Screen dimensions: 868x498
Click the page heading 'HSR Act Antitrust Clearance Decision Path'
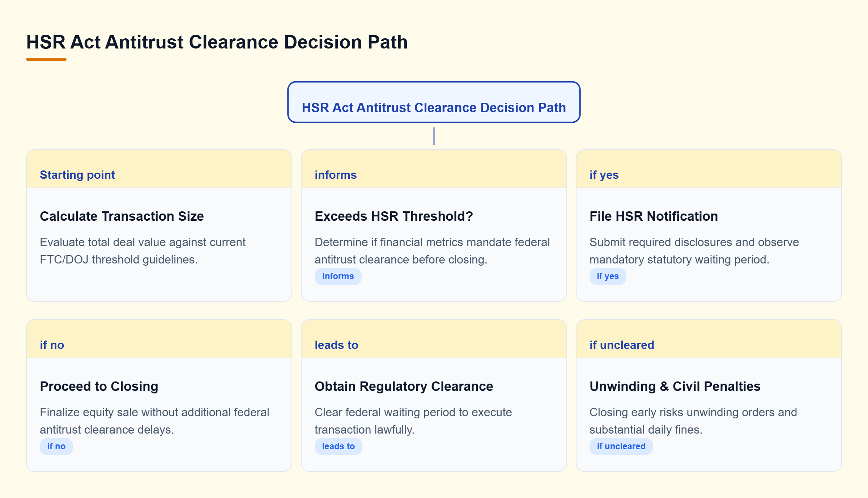click(217, 42)
